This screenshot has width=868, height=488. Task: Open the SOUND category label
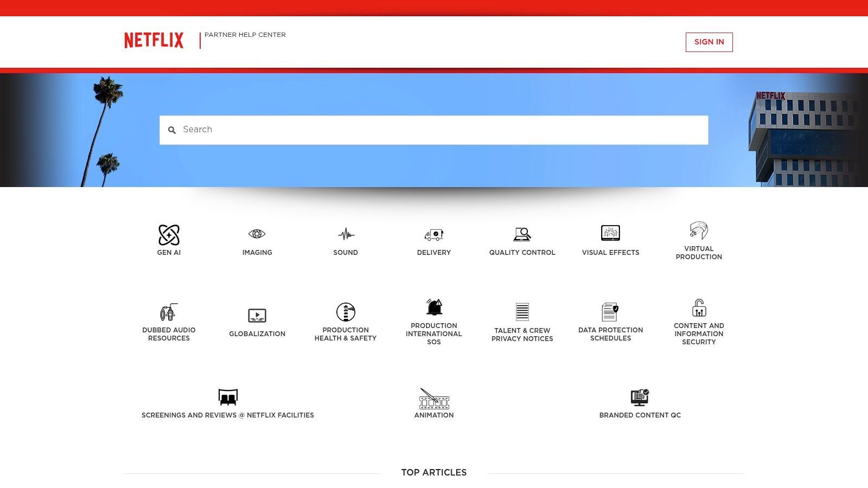[x=346, y=253]
